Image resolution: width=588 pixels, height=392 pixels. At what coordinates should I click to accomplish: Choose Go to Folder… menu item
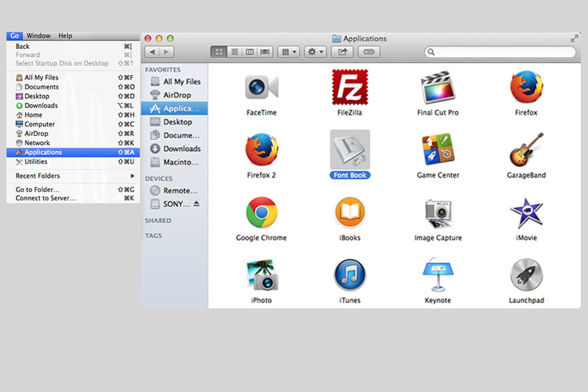click(x=73, y=189)
